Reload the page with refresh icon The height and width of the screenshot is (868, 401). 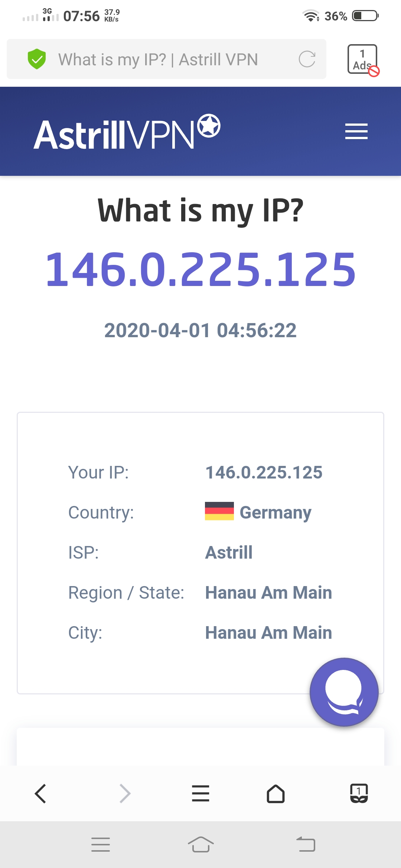click(307, 59)
